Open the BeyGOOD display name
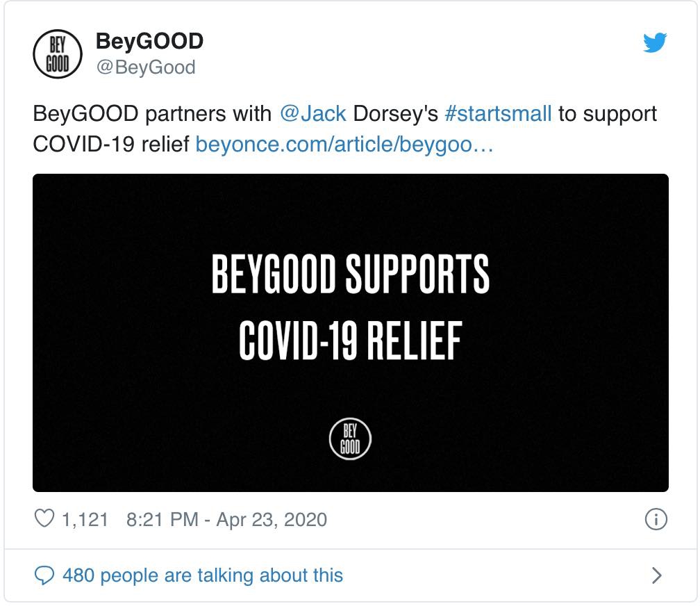Image resolution: width=700 pixels, height=606 pixels. pyautogui.click(x=149, y=41)
